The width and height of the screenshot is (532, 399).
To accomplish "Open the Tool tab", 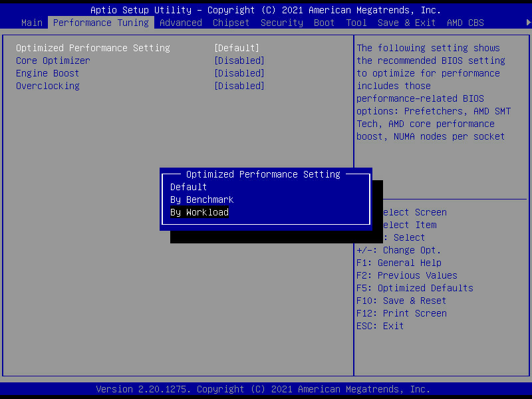I will pos(356,23).
